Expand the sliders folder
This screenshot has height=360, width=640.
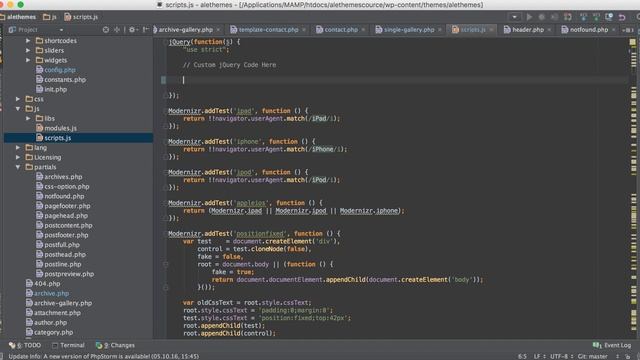pyautogui.click(x=28, y=51)
